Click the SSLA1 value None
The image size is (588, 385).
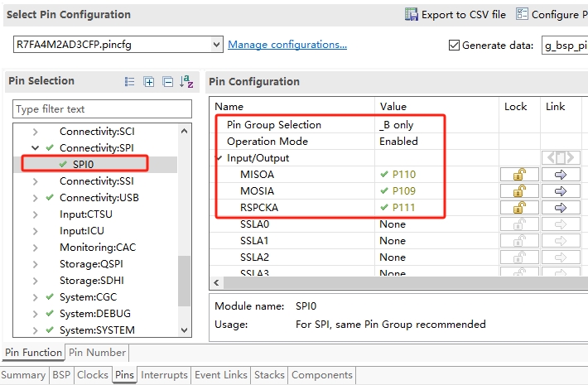pyautogui.click(x=393, y=241)
